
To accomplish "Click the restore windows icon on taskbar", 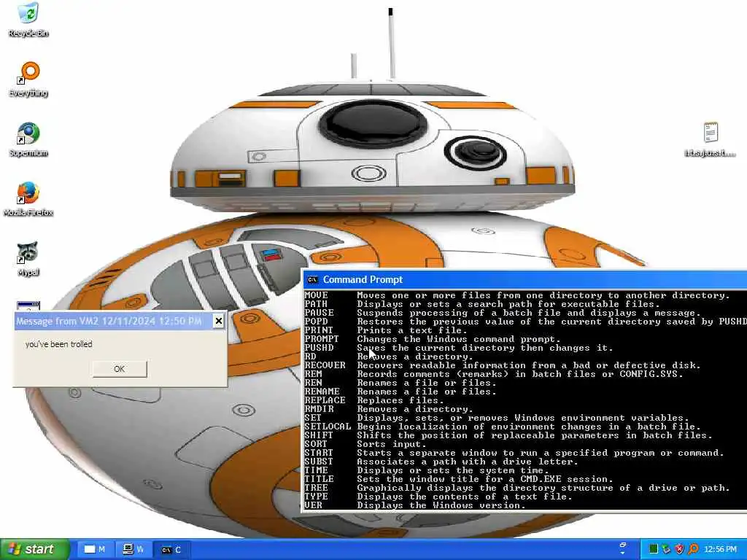I will 622,545.
